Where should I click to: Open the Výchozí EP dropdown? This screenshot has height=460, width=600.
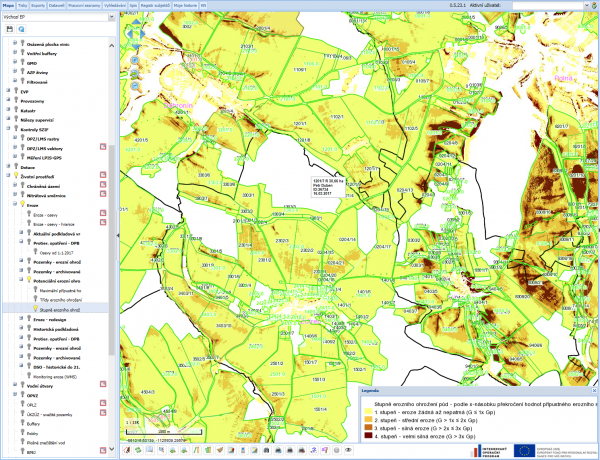point(56,18)
